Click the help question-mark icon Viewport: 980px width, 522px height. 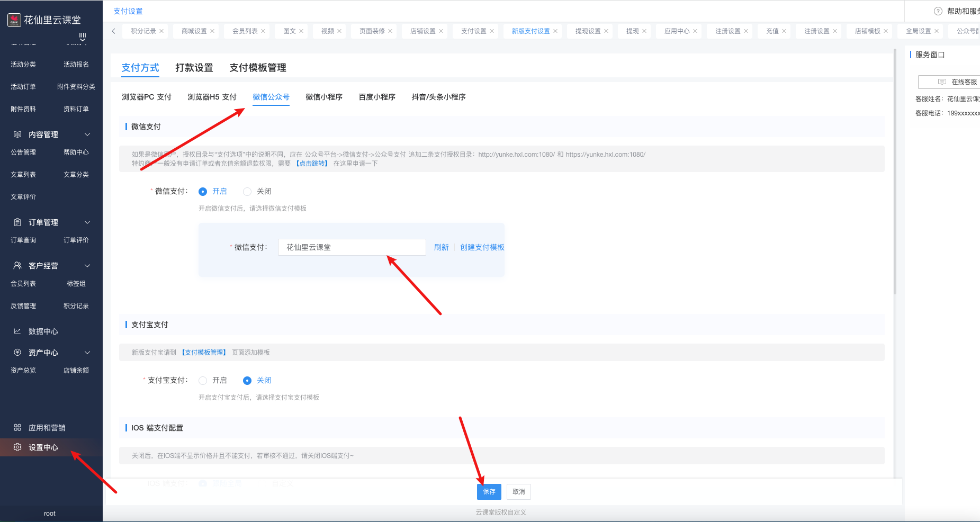point(938,11)
